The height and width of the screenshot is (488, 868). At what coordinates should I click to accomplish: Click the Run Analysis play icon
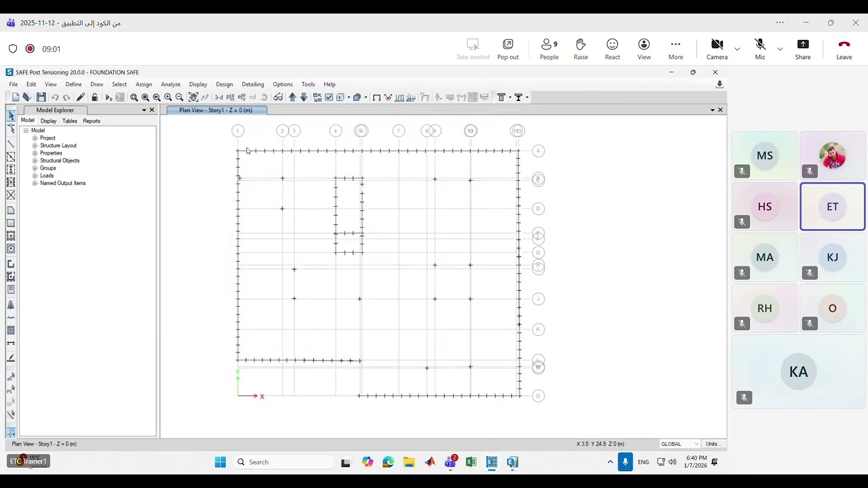point(108,98)
